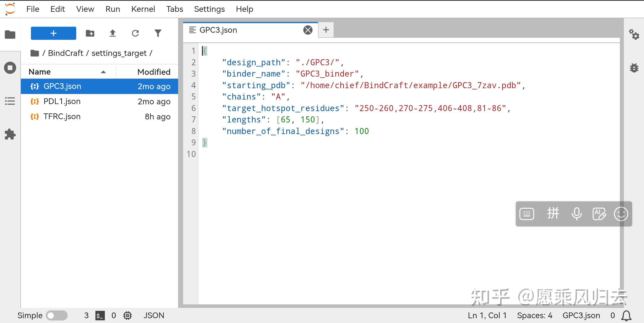Open the Settings menu
Viewport: 644px width, 323px height.
click(209, 9)
